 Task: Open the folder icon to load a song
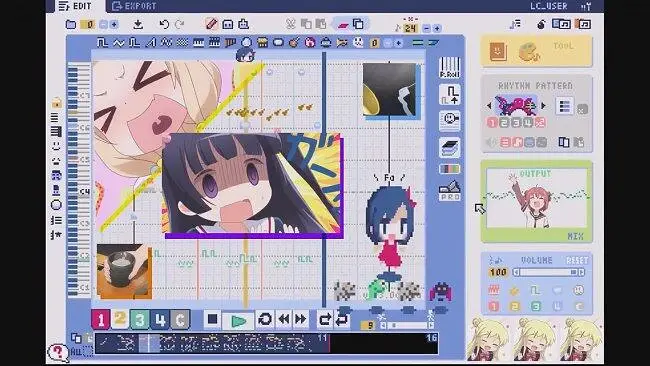[x=71, y=24]
